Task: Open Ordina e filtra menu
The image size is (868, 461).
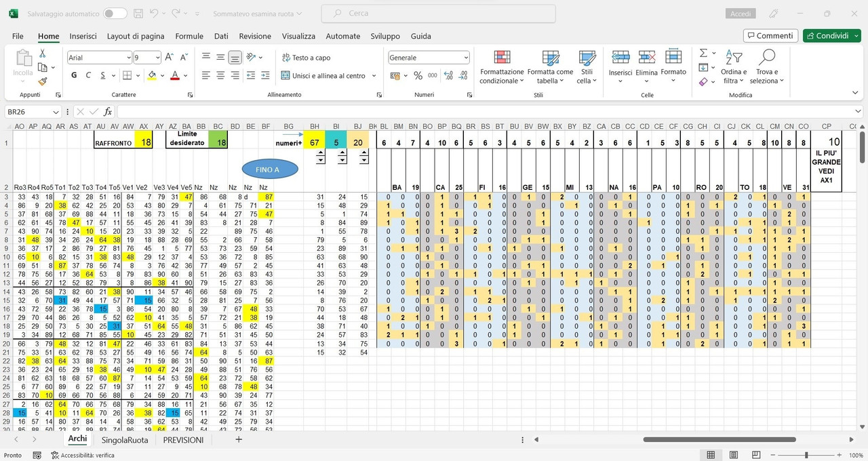Action: [x=733, y=66]
